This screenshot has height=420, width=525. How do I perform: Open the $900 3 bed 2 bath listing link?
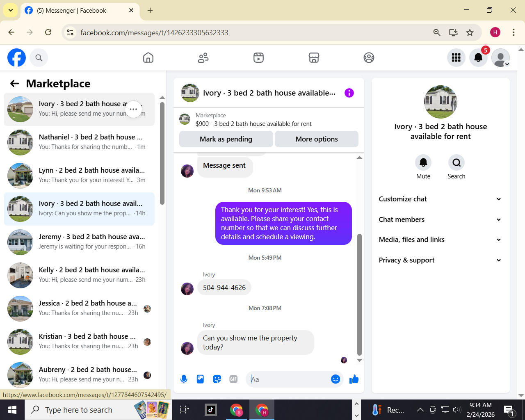[253, 124]
